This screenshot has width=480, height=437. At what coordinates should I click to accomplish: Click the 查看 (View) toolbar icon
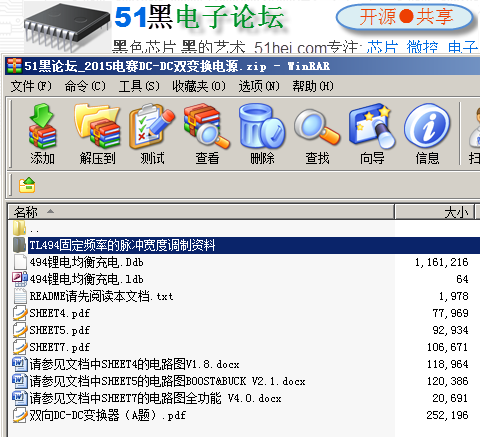(x=207, y=126)
